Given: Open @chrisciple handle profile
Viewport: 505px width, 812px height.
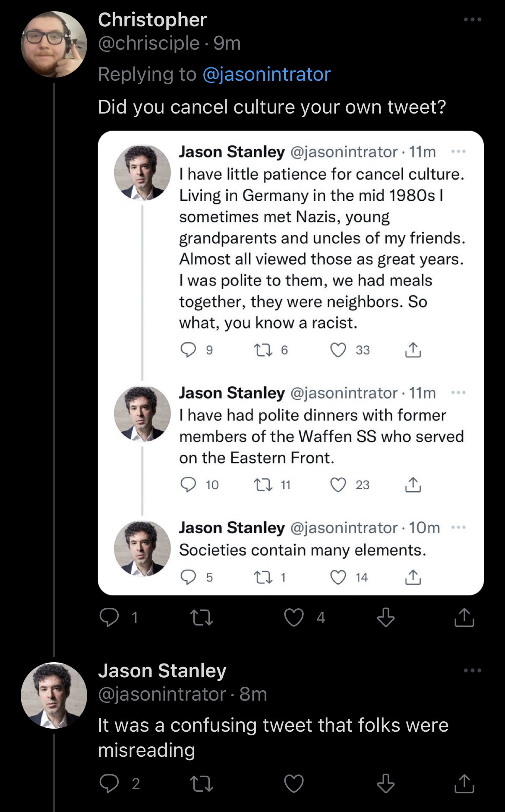Looking at the screenshot, I should (149, 43).
